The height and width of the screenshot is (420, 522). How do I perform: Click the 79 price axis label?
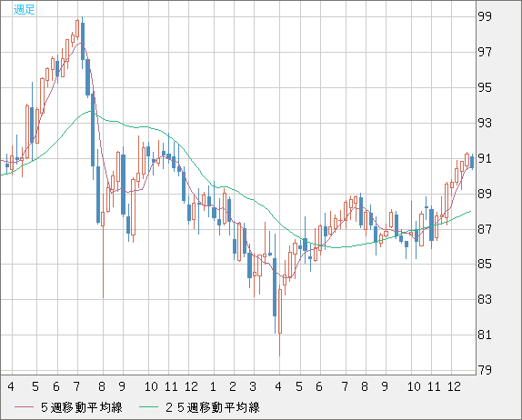tap(485, 370)
